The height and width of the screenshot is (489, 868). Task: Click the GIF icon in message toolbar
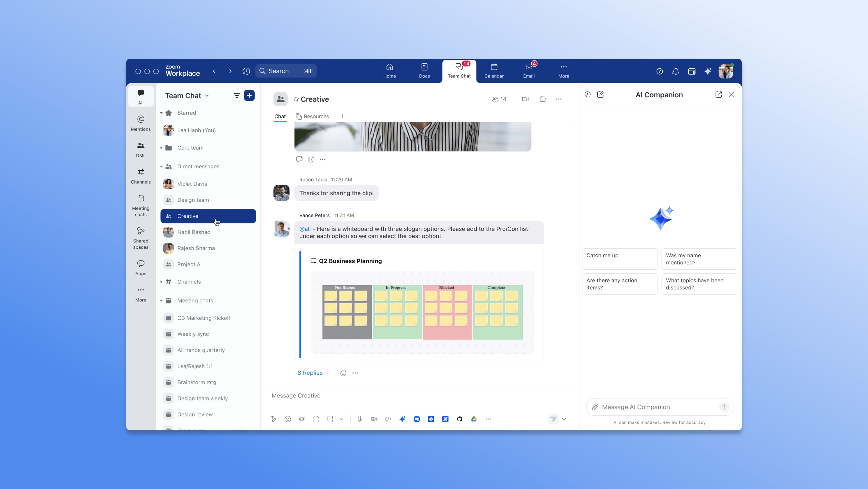(302, 419)
